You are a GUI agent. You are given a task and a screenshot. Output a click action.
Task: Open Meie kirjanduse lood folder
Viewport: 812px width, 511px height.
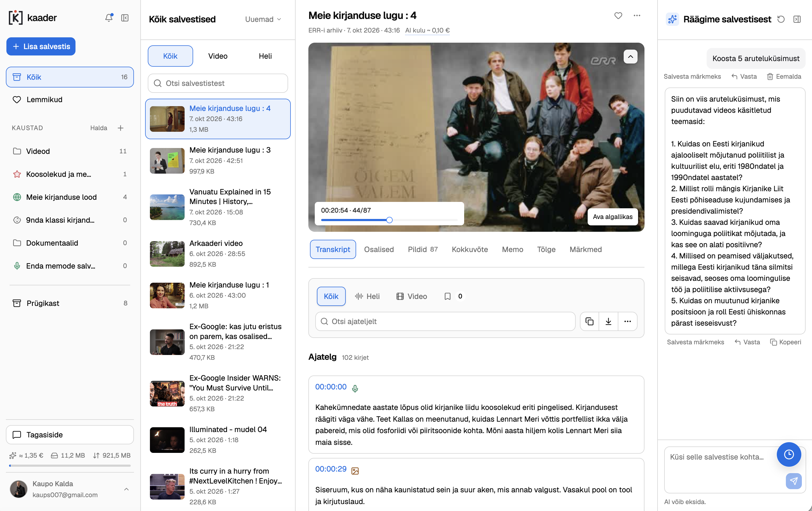coord(70,197)
